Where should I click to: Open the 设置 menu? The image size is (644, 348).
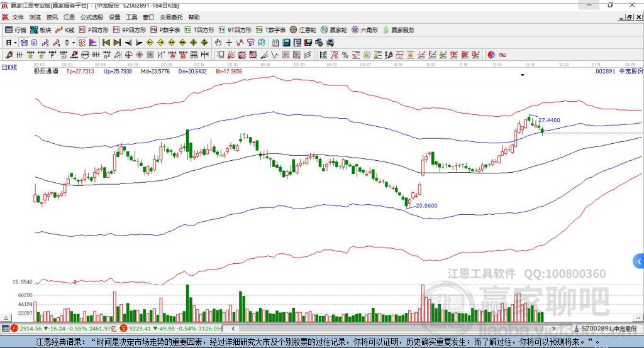(x=114, y=17)
